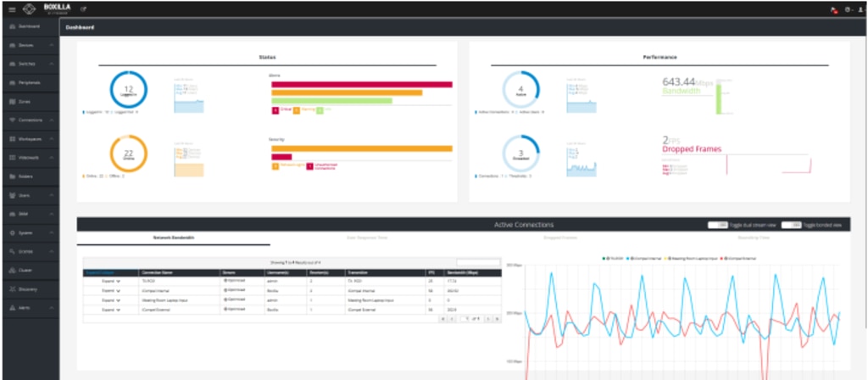Click next page button in table pagination
This screenshot has width=868, height=380.
click(487, 319)
